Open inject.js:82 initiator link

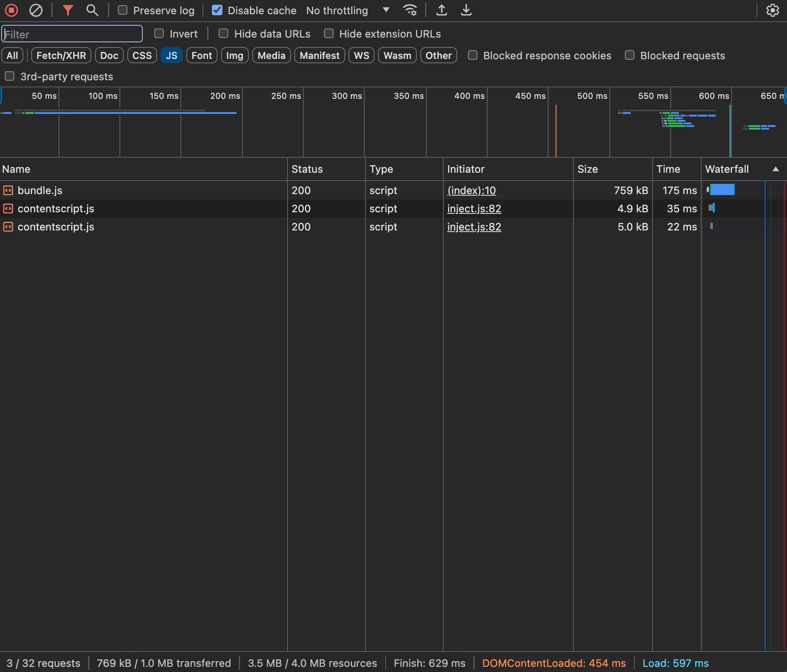coord(474,209)
